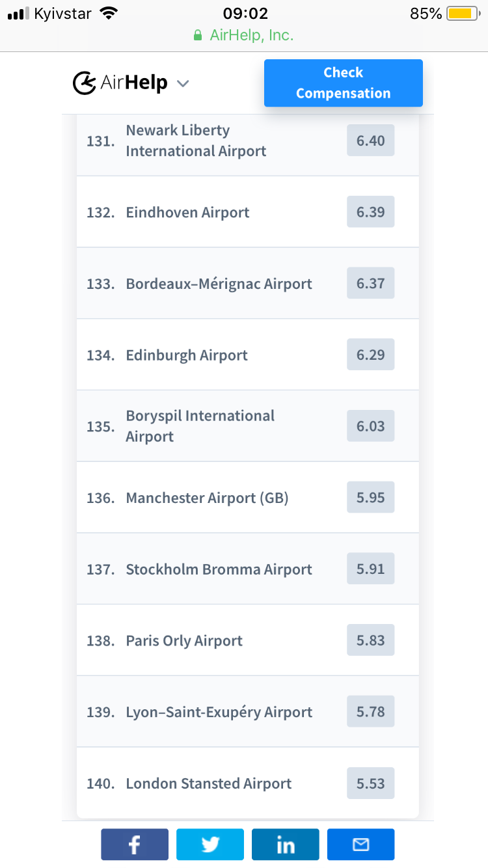Share on Twitter

(210, 845)
